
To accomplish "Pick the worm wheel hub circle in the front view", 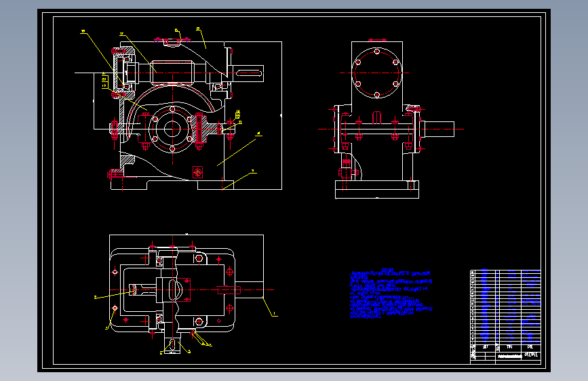I will coord(172,129).
